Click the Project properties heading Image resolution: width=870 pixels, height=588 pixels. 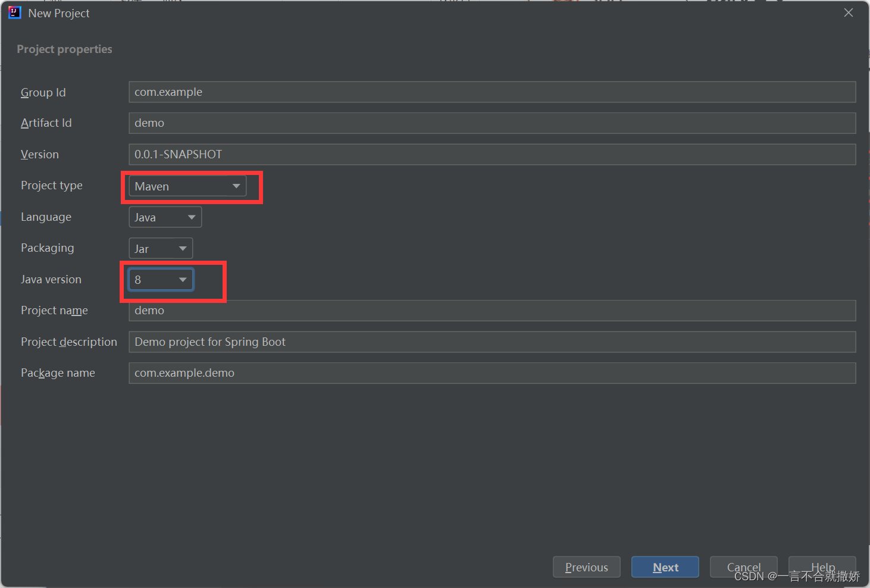coord(64,49)
